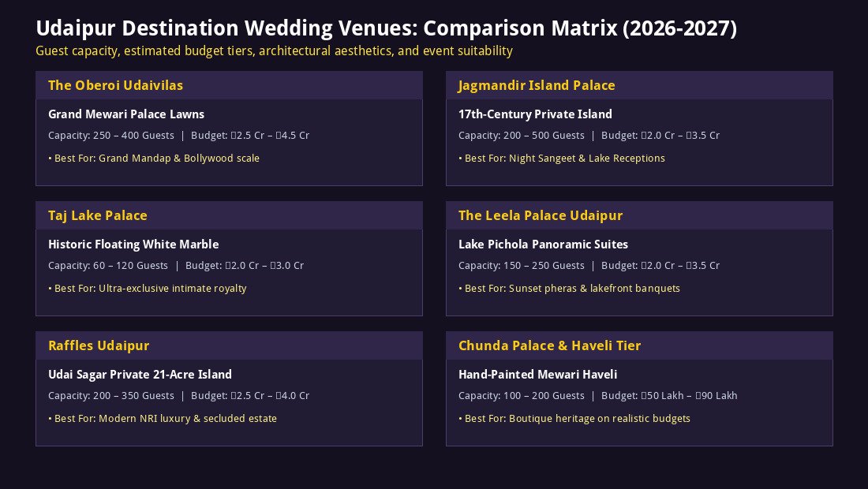Viewport: 868px width, 489px height.
Task: Click 'Capacity: 100 – 200 Guests' text
Action: click(522, 395)
